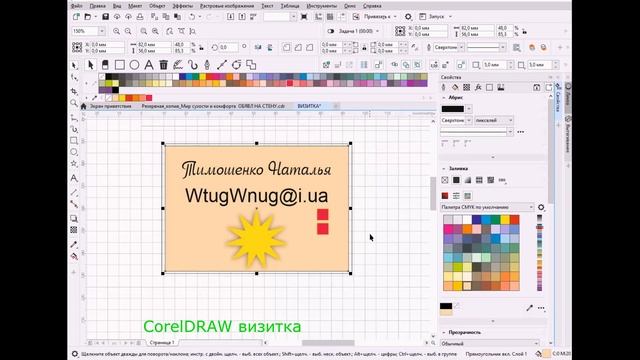Open the Запуск dropdown

tap(450, 17)
